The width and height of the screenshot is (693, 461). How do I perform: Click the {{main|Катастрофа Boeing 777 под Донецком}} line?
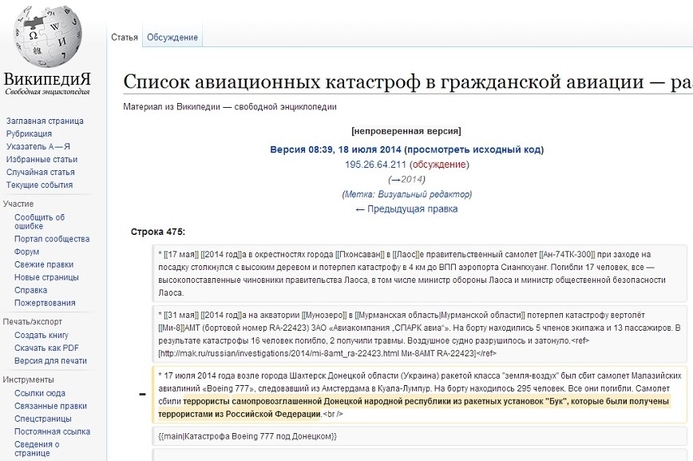tap(248, 437)
